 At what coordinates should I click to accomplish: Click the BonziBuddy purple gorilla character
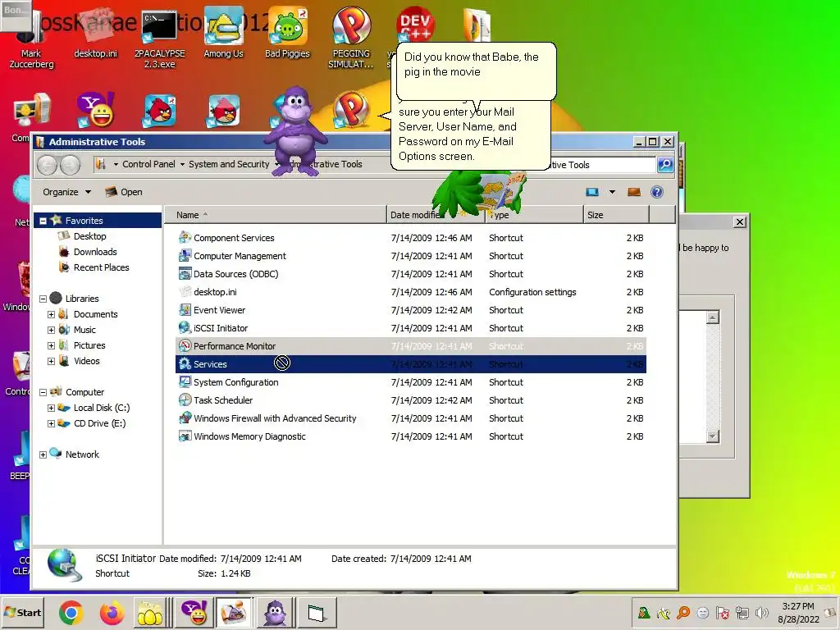(295, 131)
